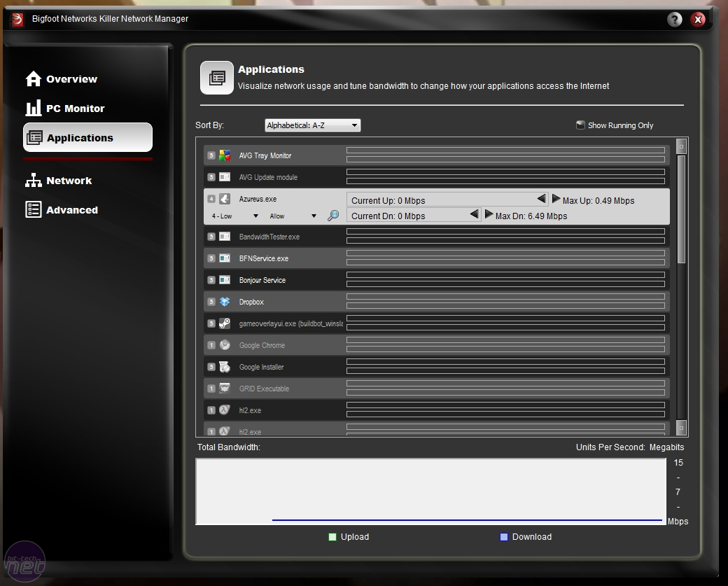Click the Steam gameoverlayui.exe icon
Screen dimensions: 728x586
coord(225,323)
